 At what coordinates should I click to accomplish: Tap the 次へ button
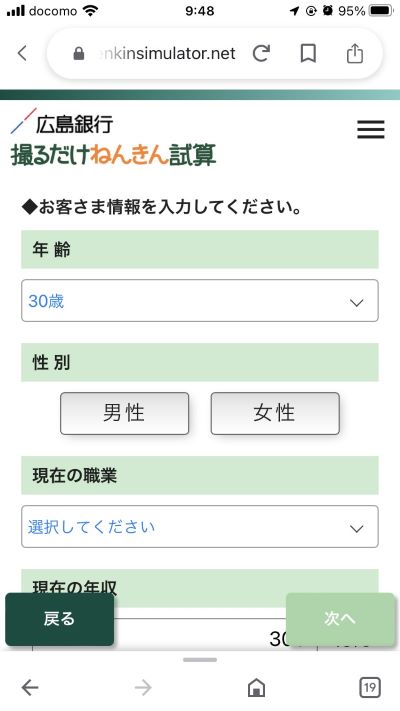click(x=340, y=619)
